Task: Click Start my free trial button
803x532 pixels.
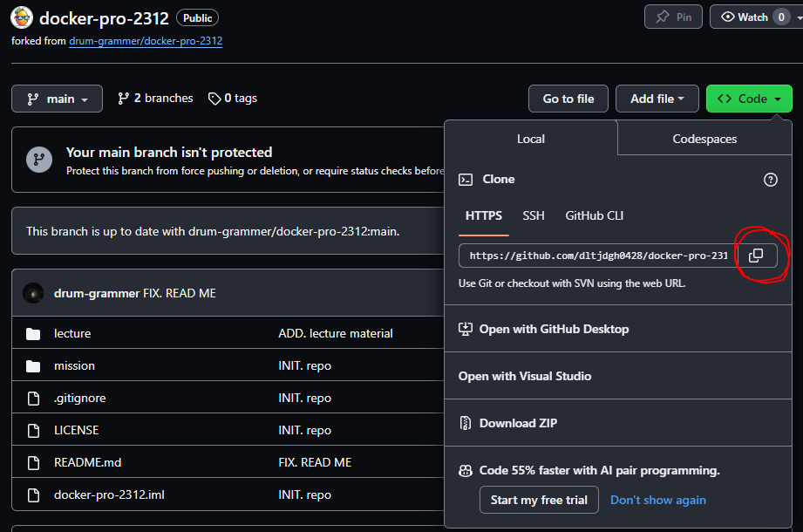Action: coord(539,501)
